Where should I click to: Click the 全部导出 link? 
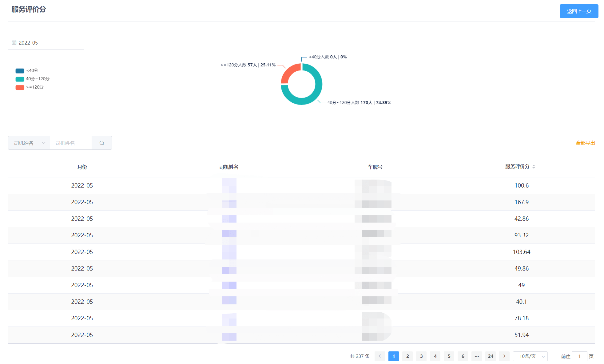(585, 143)
